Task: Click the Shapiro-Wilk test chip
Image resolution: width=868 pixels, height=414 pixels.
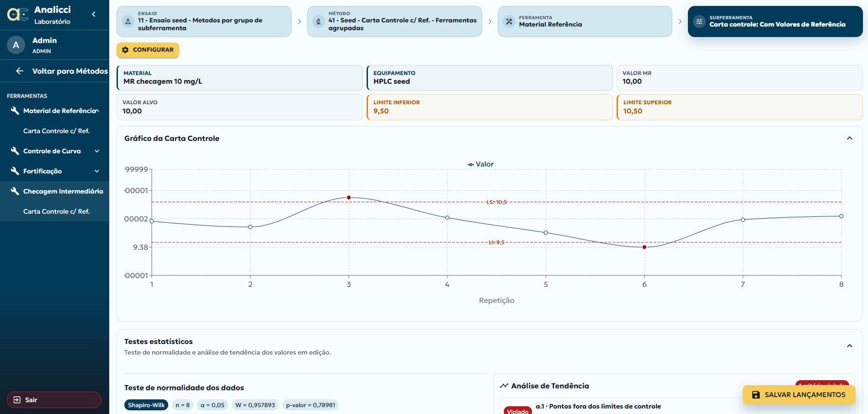Action: [x=146, y=405]
